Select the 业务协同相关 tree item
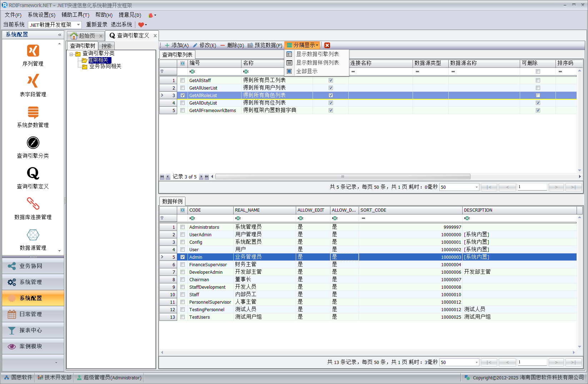The height and width of the screenshot is (384, 588). [105, 66]
